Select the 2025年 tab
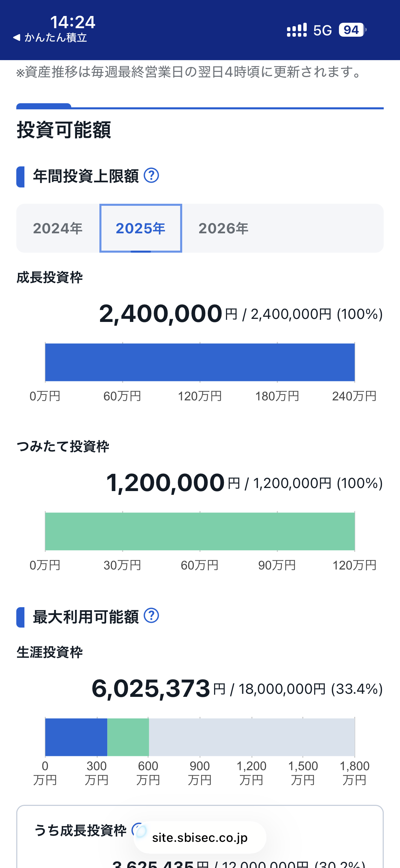Image resolution: width=400 pixels, height=868 pixels. coord(140,228)
